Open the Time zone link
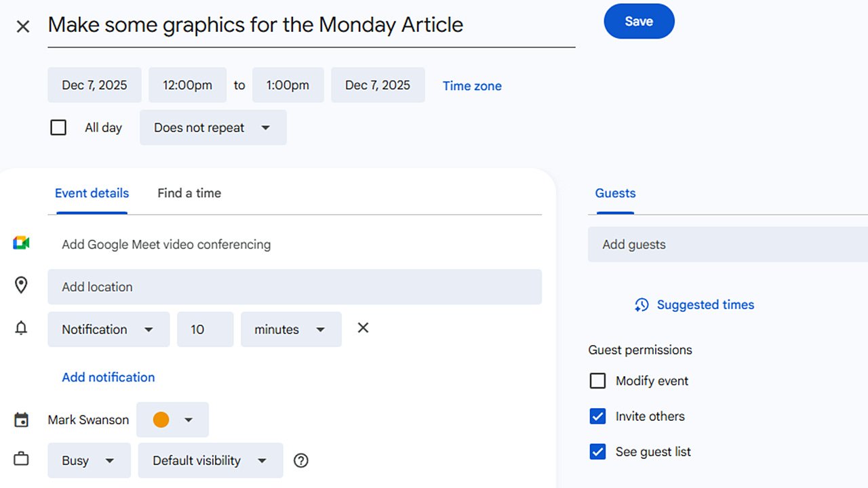Screen dimensions: 868x488 click(x=472, y=86)
